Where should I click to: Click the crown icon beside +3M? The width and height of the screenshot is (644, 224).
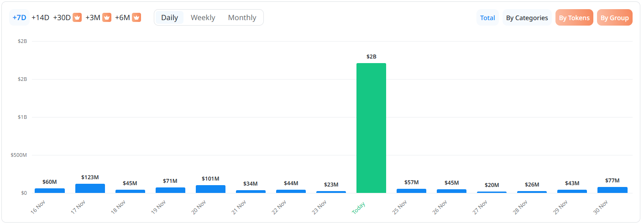click(x=107, y=17)
